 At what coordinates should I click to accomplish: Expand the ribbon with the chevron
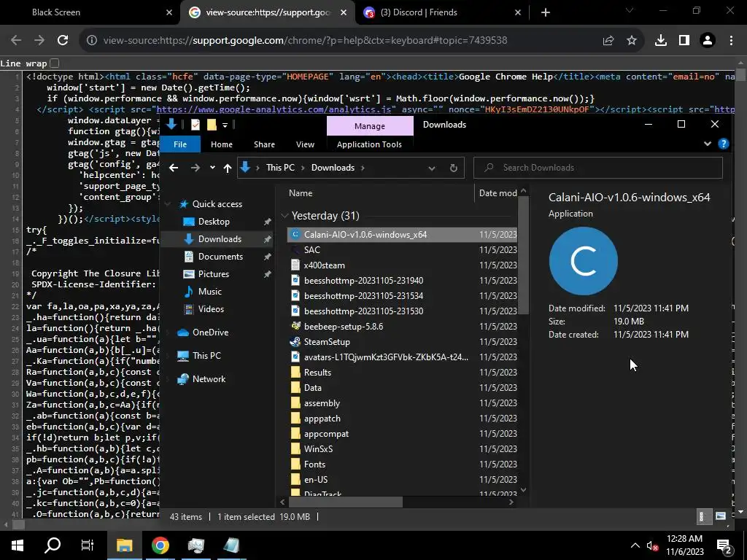[708, 144]
